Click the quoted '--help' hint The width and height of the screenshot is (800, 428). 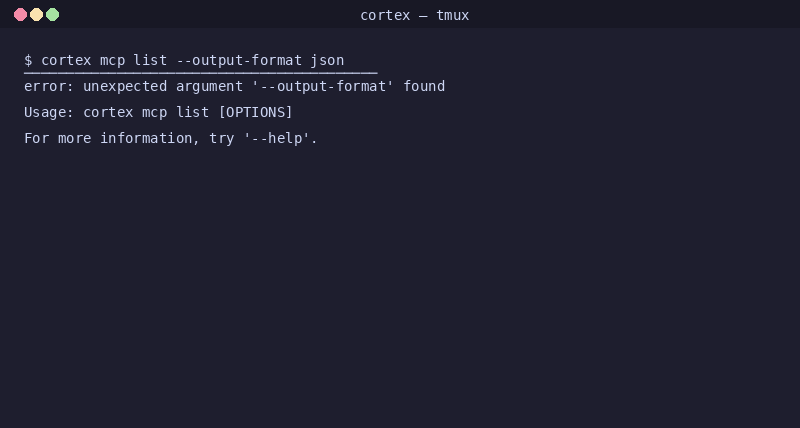(280, 138)
